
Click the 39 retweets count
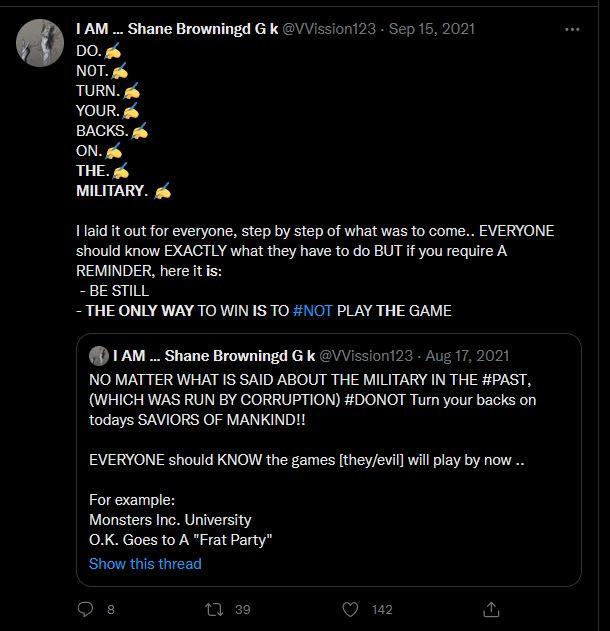pos(242,609)
